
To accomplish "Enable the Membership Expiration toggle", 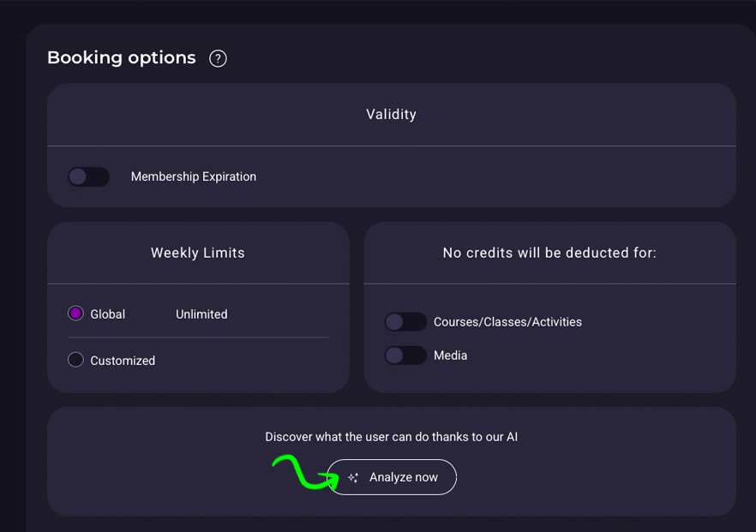I will (89, 176).
